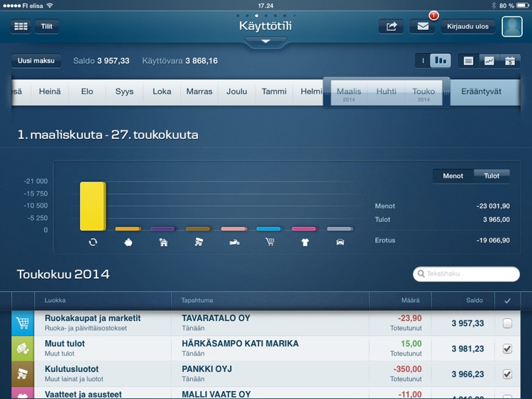Expand the Käyttötili pull-down arrow
This screenshot has height=399, width=532.
(266, 41)
